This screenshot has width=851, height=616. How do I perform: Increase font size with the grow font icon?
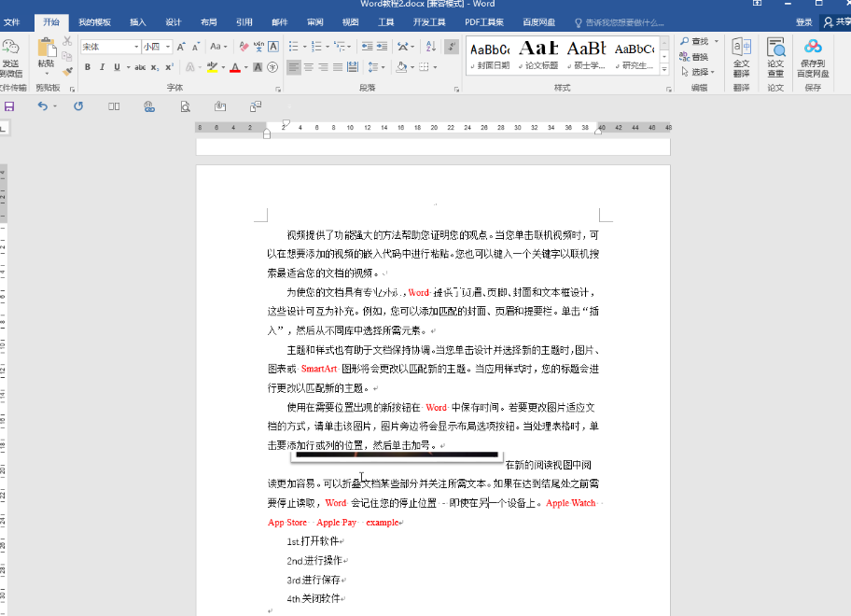coord(181,47)
